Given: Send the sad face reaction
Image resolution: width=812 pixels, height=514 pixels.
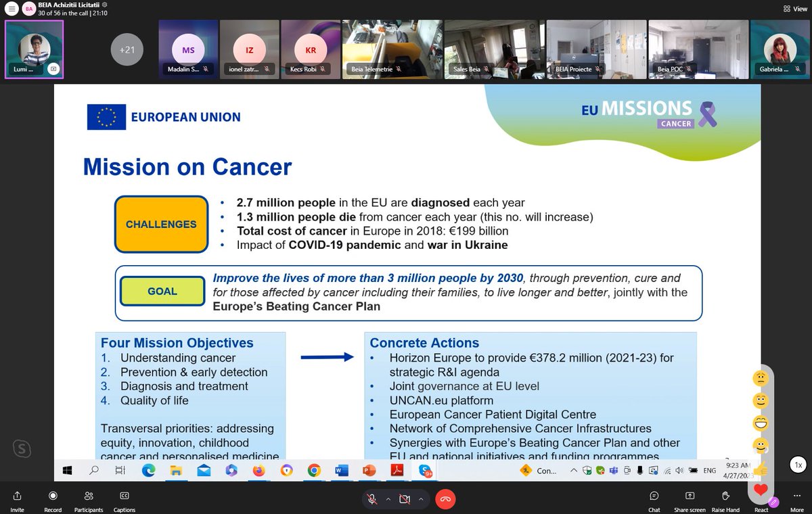Looking at the screenshot, I should (761, 379).
